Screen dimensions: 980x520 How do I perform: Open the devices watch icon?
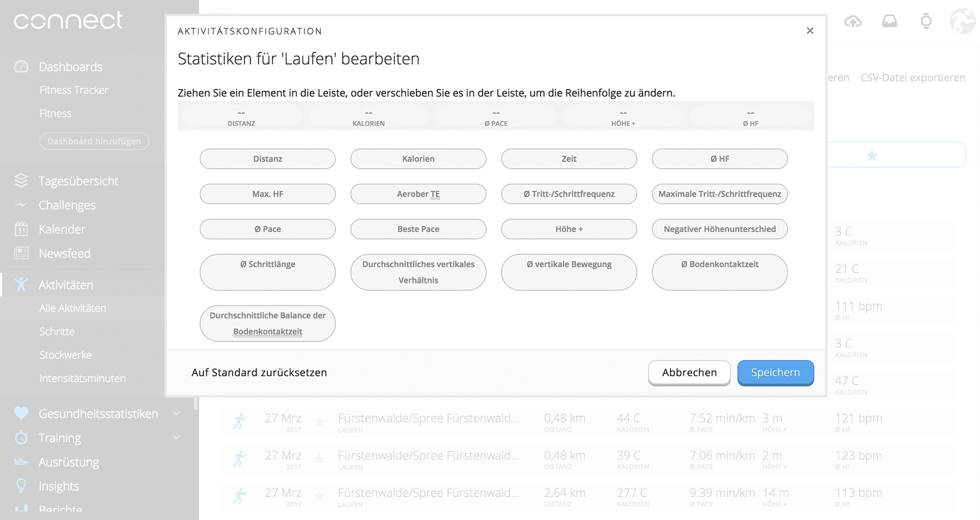coord(926,21)
